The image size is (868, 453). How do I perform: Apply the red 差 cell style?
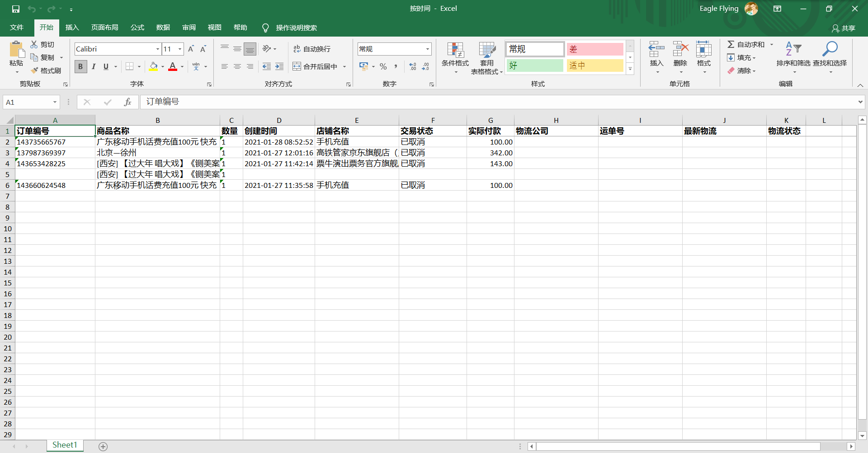tap(594, 49)
